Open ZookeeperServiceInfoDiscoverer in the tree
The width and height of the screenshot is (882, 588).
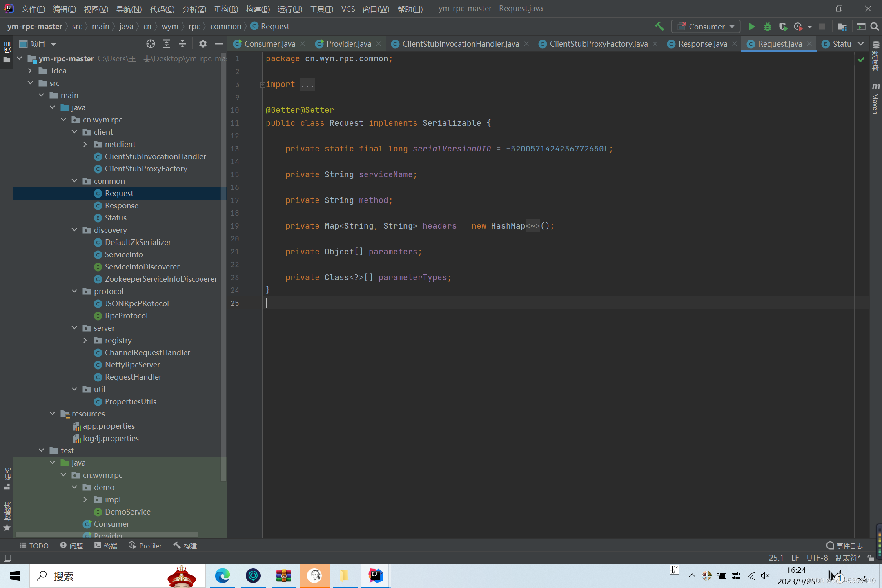click(x=160, y=279)
